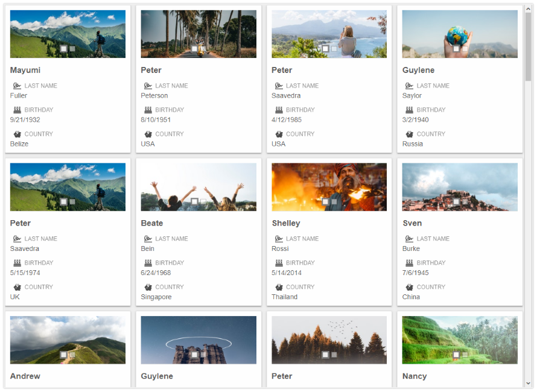Select second indicator on Beate's raised-arms photo

(x=203, y=201)
